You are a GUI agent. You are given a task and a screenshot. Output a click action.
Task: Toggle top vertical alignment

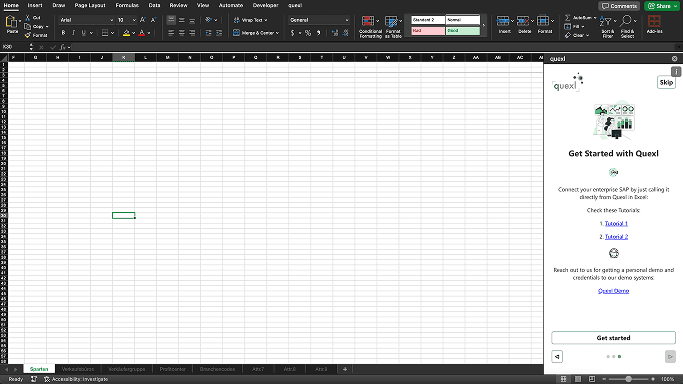[171, 20]
